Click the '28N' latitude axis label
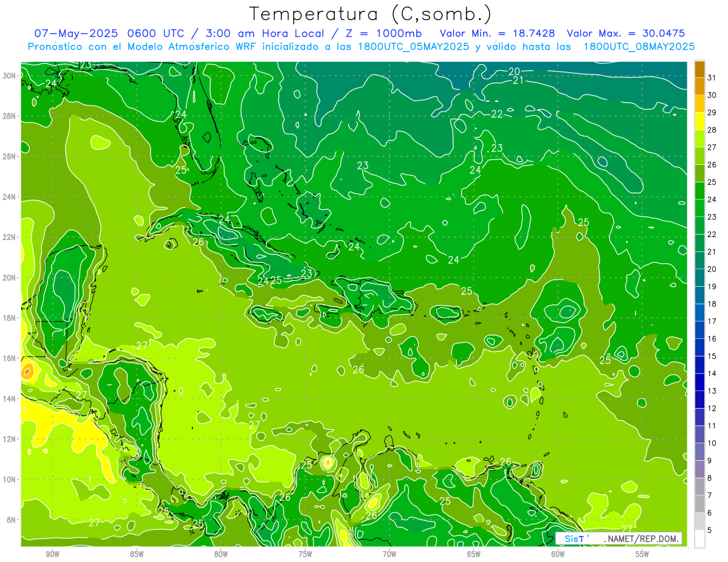 [x=8, y=116]
